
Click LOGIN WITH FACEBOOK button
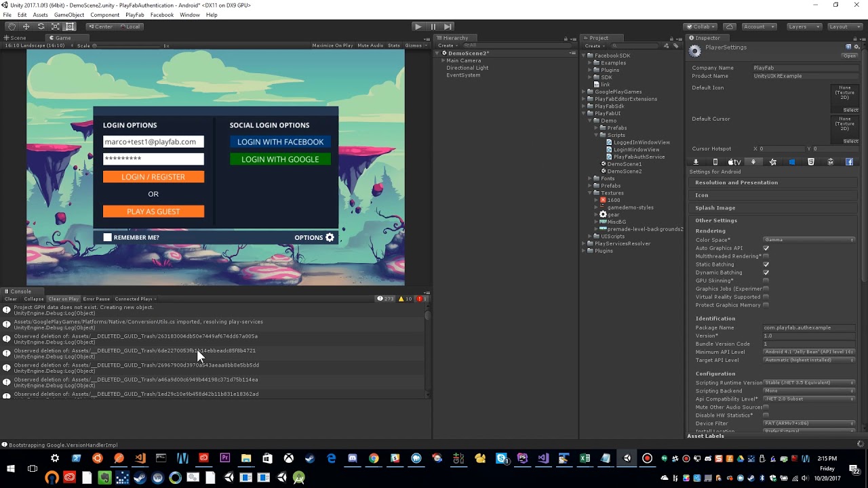pos(280,142)
